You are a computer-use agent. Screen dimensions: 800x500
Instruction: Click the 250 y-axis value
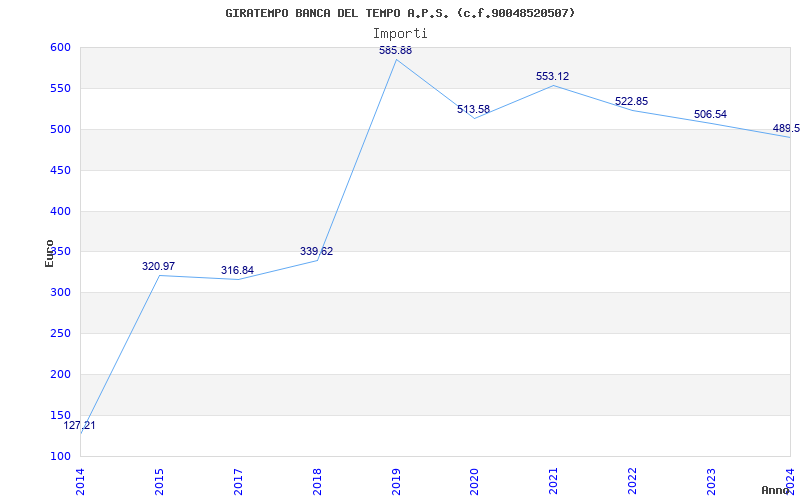click(x=60, y=334)
